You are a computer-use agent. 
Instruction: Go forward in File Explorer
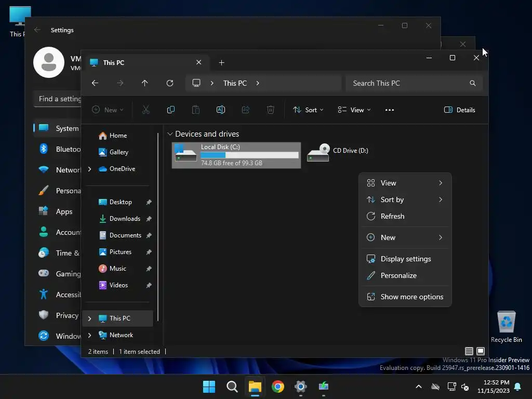tap(120, 83)
